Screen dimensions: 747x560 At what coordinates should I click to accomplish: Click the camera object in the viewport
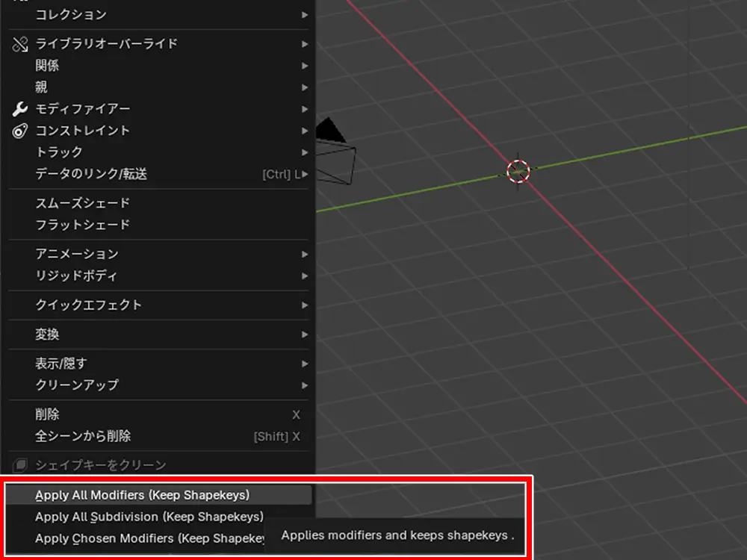pos(335,156)
